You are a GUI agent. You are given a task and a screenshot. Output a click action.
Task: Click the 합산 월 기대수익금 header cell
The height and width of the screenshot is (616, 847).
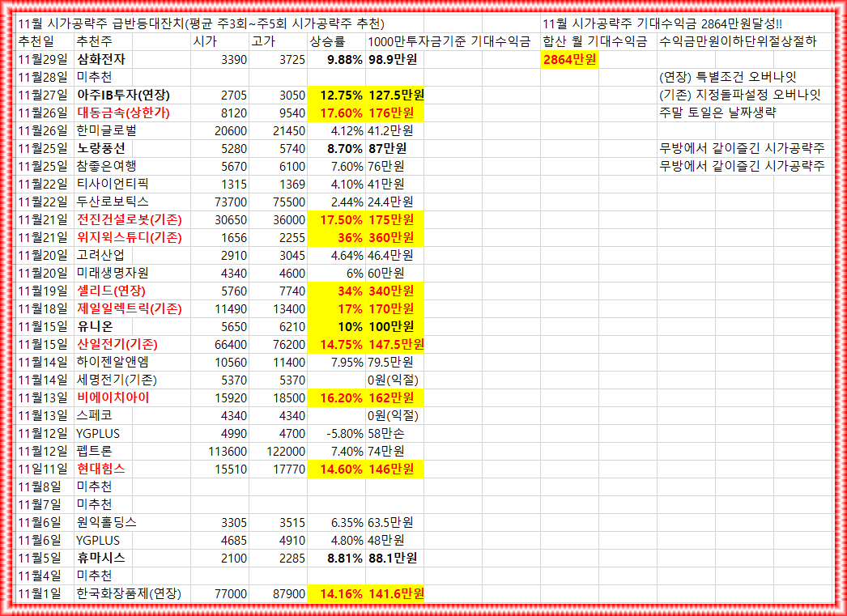pyautogui.click(x=598, y=41)
